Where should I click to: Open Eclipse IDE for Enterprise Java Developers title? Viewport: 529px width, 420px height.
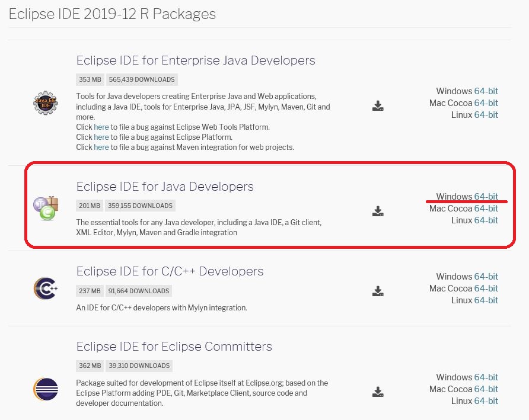tap(196, 60)
